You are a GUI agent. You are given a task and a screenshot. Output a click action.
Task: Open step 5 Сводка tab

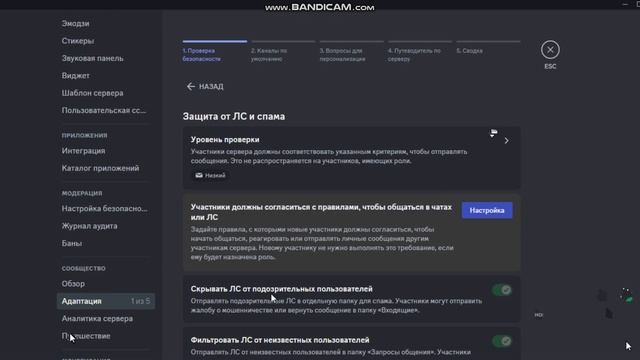[x=488, y=48]
